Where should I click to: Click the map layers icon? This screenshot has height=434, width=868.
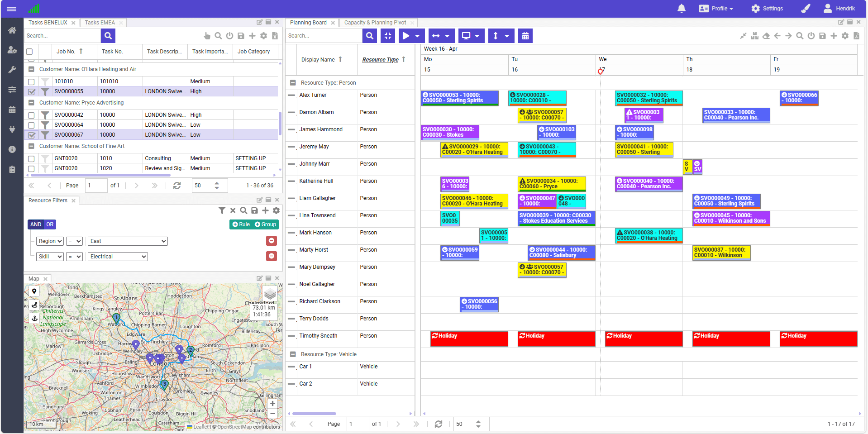point(270,294)
